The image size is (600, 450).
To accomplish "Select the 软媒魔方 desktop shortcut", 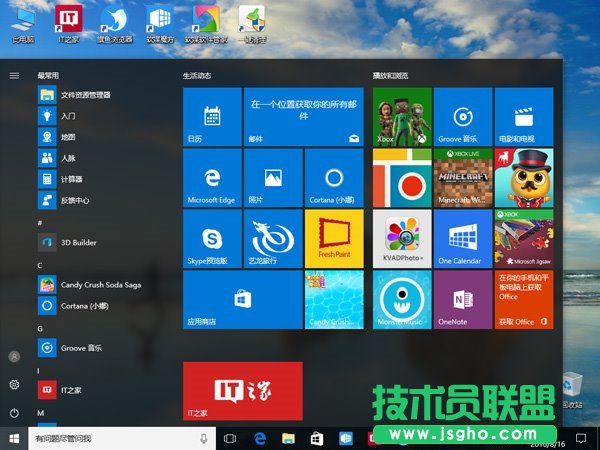I will click(x=160, y=25).
